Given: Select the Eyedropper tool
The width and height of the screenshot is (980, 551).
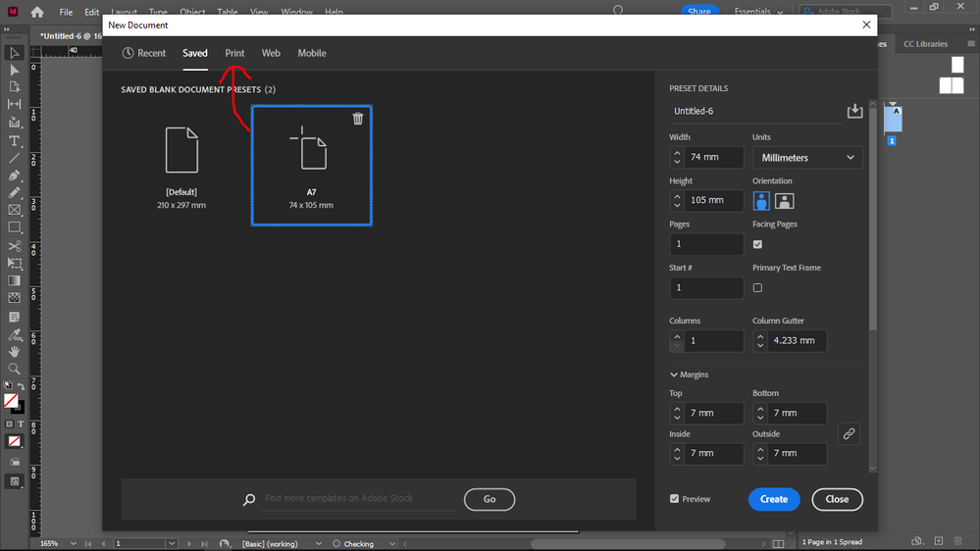Looking at the screenshot, I should [14, 335].
